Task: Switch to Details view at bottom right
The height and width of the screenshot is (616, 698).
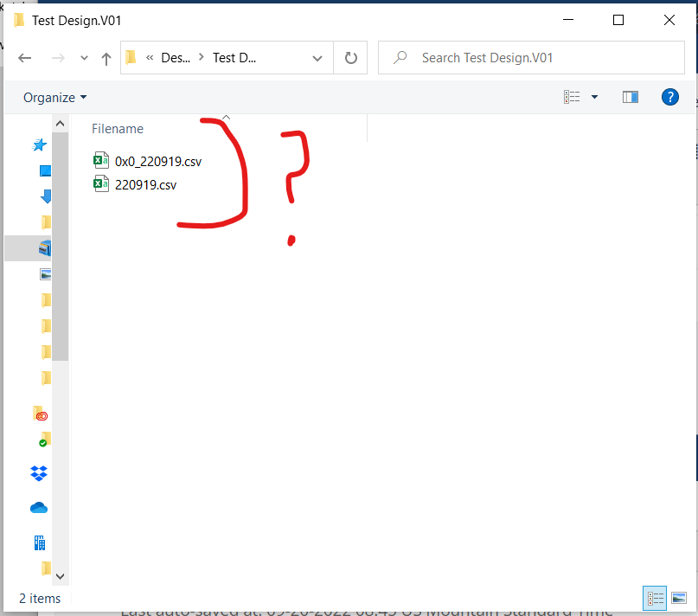Action: tap(655, 598)
